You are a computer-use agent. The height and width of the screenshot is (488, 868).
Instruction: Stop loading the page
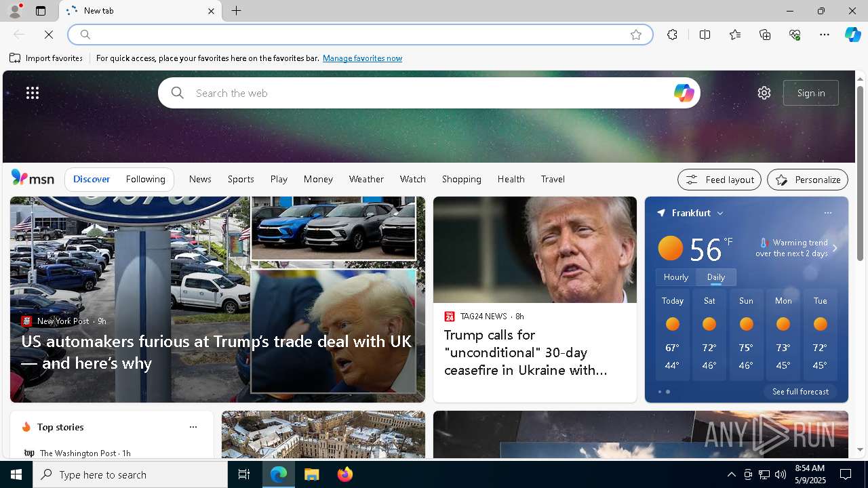49,35
